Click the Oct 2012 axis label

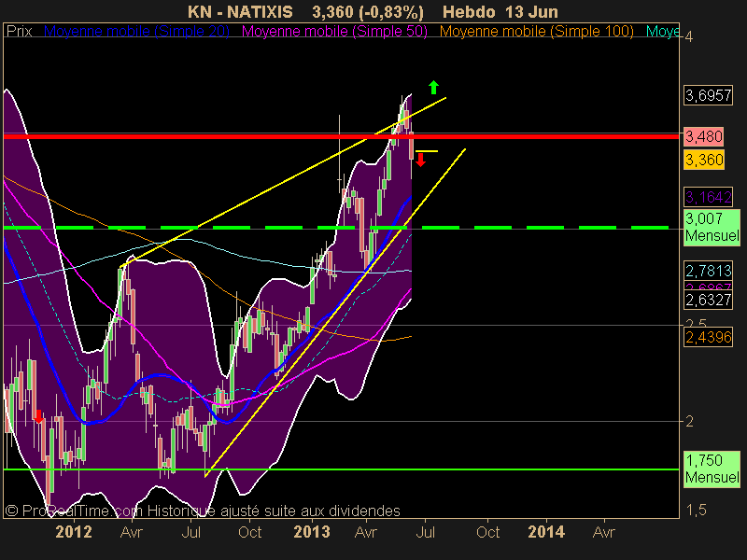249,532
